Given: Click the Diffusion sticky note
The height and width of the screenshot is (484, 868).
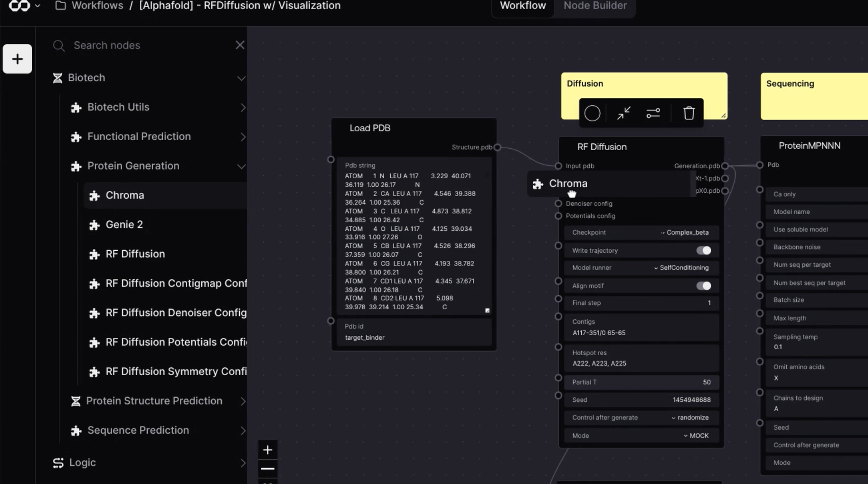Looking at the screenshot, I should (x=644, y=96).
